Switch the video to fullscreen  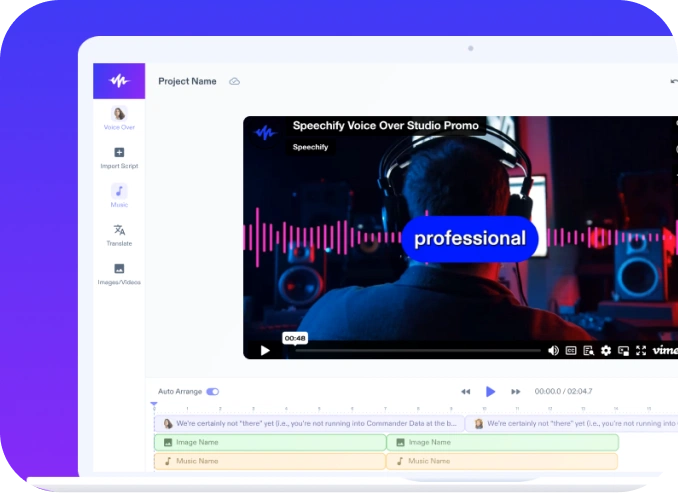(x=641, y=350)
